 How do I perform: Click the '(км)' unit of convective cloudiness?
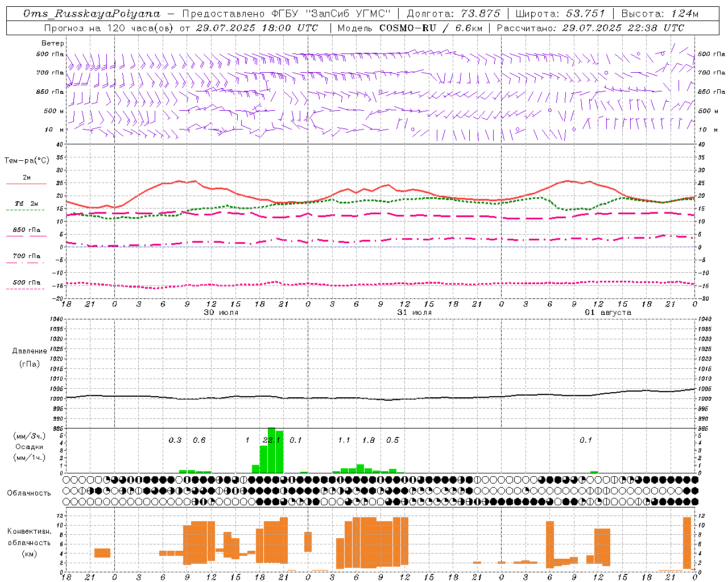pos(29,554)
